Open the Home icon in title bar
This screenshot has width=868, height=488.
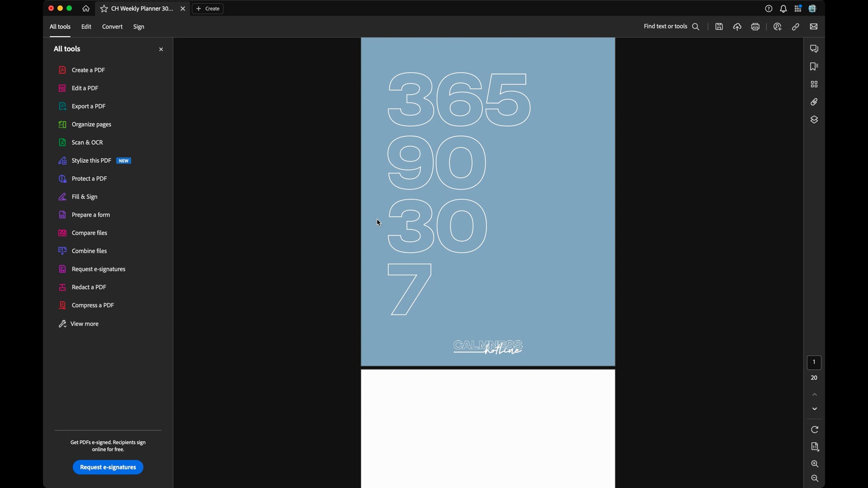click(x=86, y=9)
